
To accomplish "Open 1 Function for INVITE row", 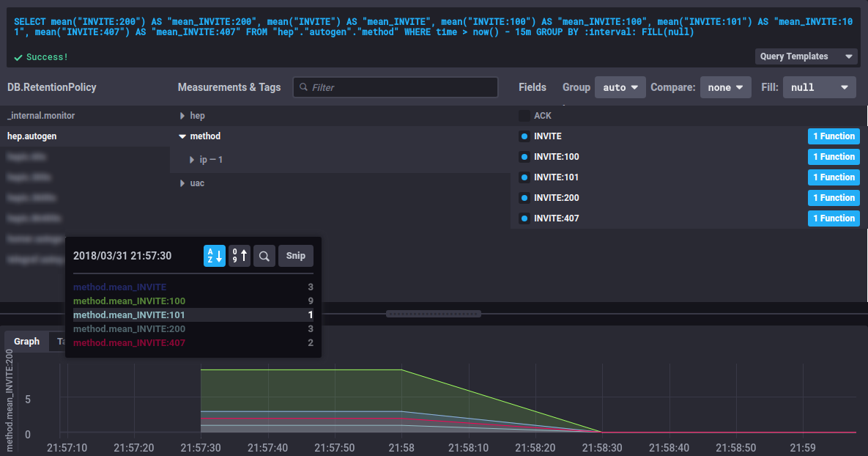I will 834,136.
